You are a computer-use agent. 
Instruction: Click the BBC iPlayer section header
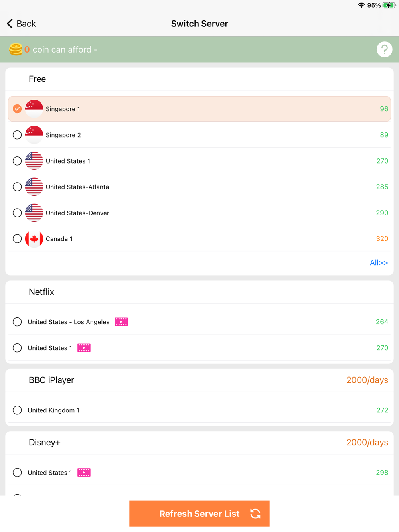51,380
